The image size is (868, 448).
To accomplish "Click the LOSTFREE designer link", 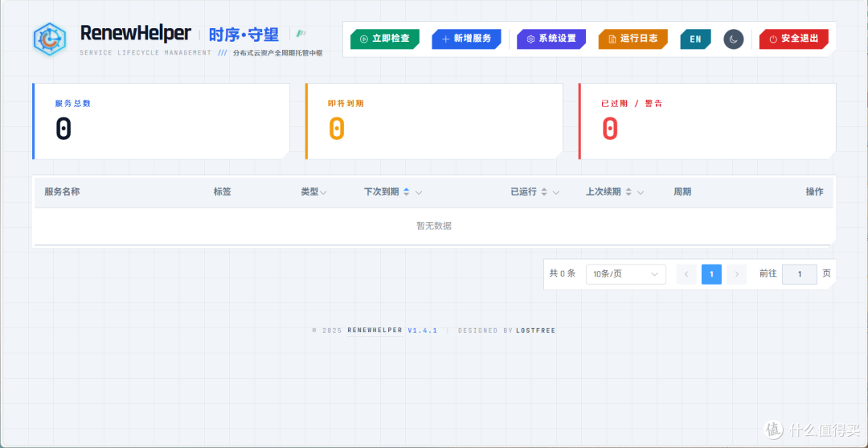I will point(535,331).
